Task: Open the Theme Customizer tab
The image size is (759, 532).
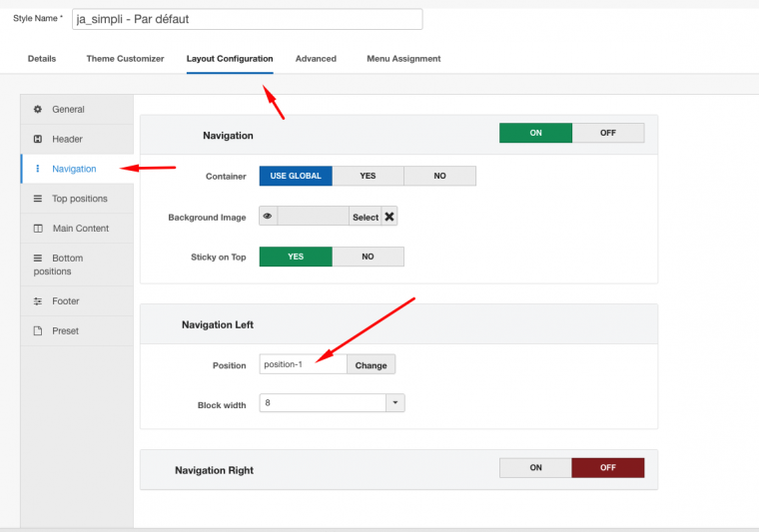Action: click(125, 59)
